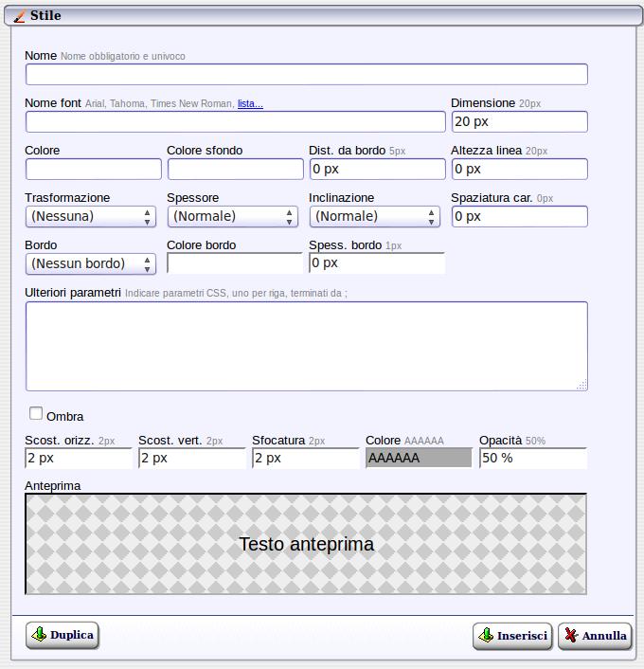Screen dimensions: 644x669
Task: Enable the Ombra checkbox
Action: click(x=37, y=414)
